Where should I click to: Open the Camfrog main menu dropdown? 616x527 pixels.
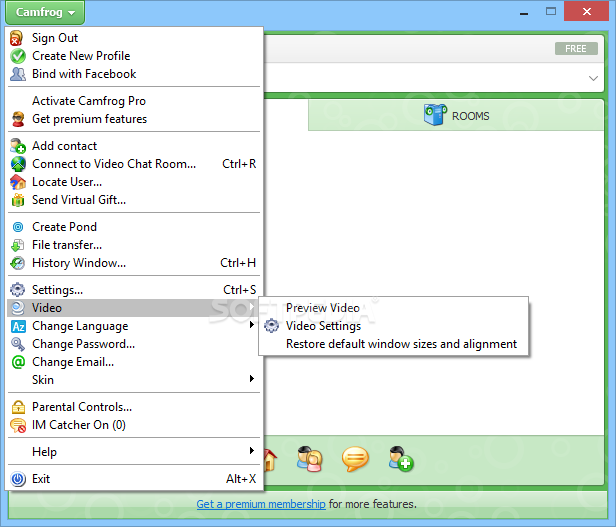point(45,12)
